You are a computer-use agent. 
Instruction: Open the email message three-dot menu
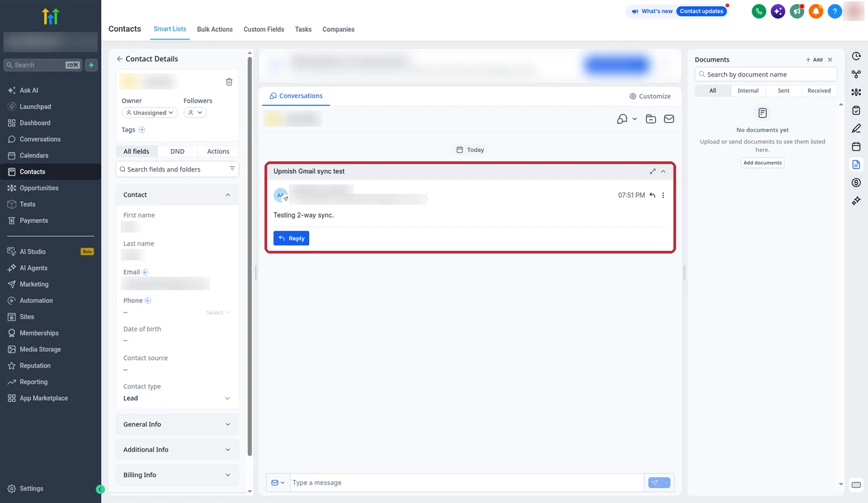[x=663, y=195]
